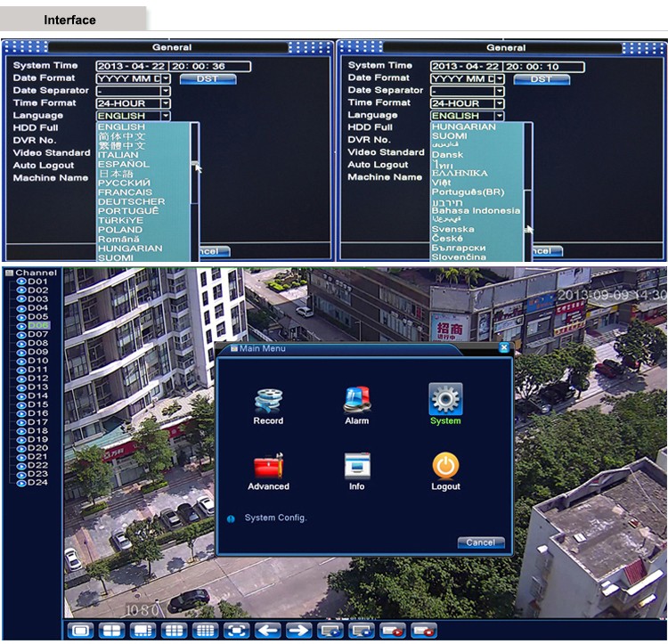668x644 pixels.
Task: Click the Info icon in Main Menu
Action: [x=356, y=466]
